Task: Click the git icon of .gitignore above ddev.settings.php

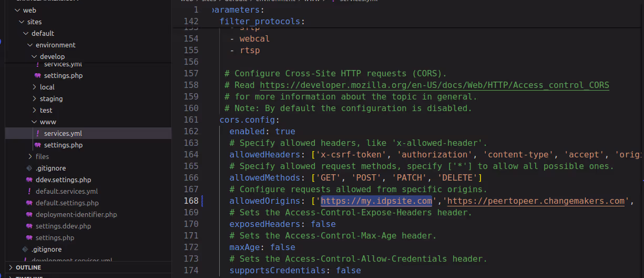Action: click(x=29, y=168)
